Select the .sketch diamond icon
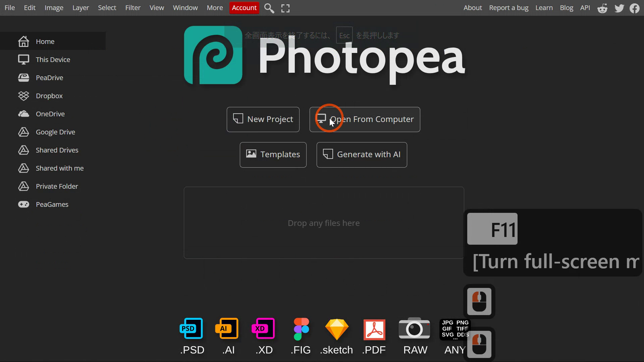The height and width of the screenshot is (362, 644). click(337, 329)
